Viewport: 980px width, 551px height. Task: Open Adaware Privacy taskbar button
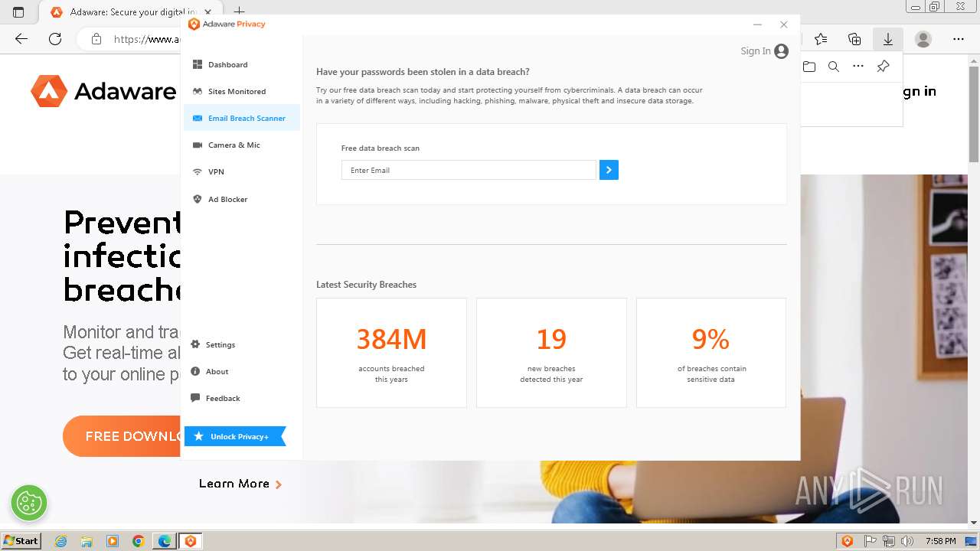coord(191,541)
